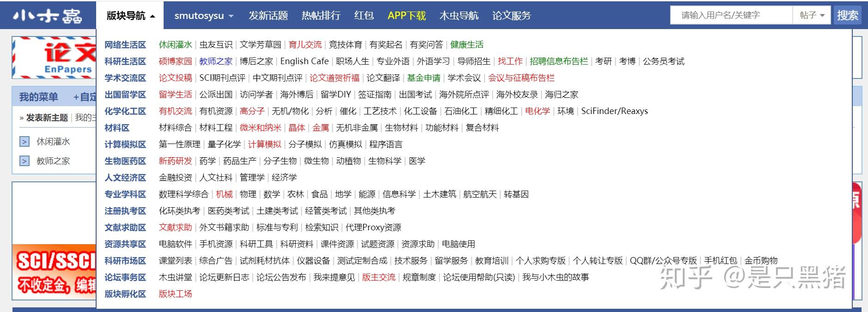Open 木虫导航 in the top navigation
This screenshot has height=312, width=868.
coord(459,16)
